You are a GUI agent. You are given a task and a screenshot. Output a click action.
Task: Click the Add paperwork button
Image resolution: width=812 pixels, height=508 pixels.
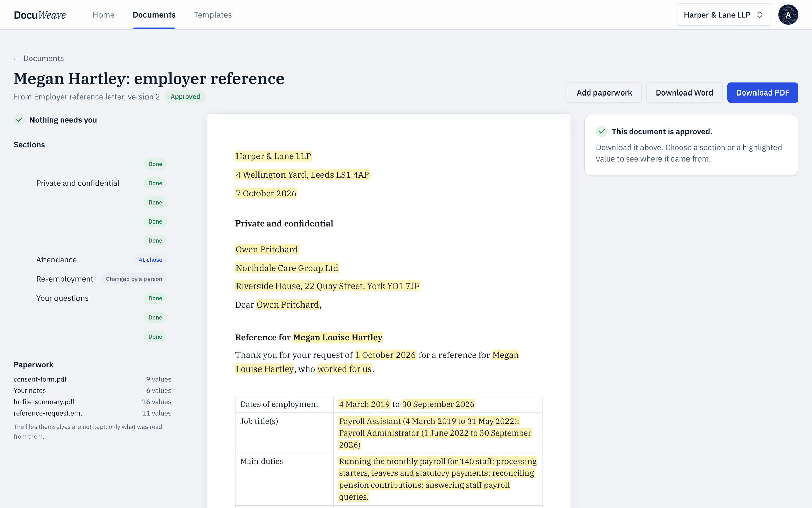point(604,92)
